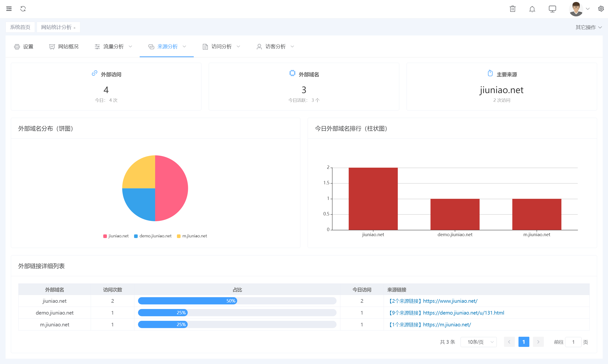Switch to the 网站概况 tab
608x364 pixels.
[64, 47]
